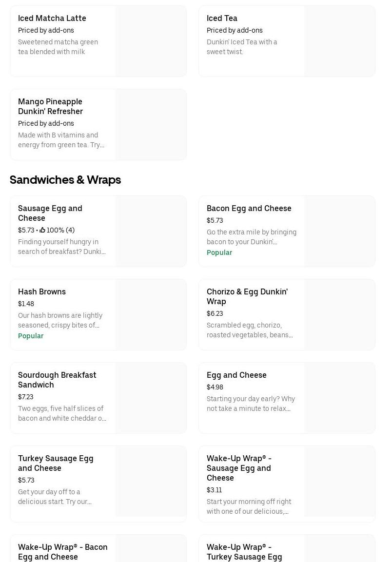This screenshot has width=392, height=562.
Task: Click the Egg and Cheese image thumbnail
Action: [x=340, y=398]
